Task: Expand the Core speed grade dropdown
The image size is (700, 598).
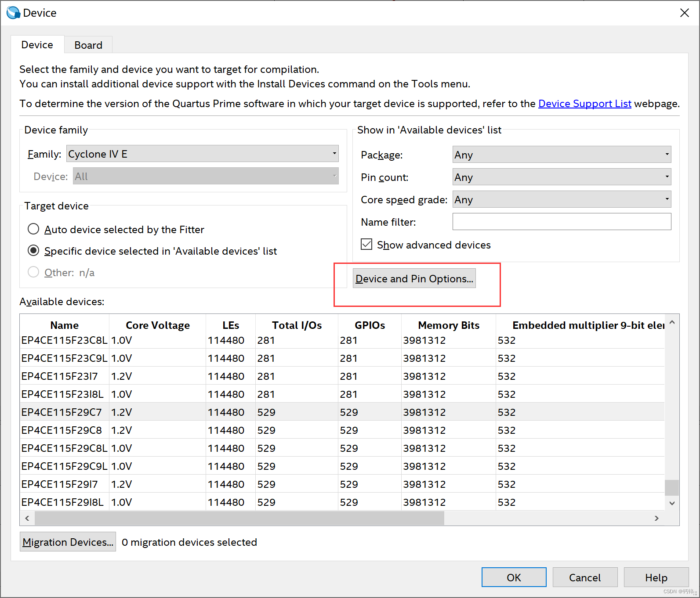Action: coord(562,199)
